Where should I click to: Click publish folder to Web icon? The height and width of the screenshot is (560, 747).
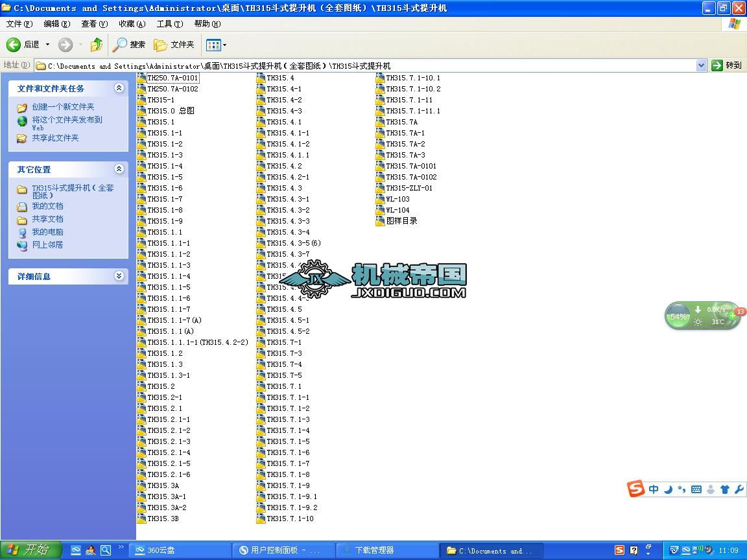tap(22, 121)
